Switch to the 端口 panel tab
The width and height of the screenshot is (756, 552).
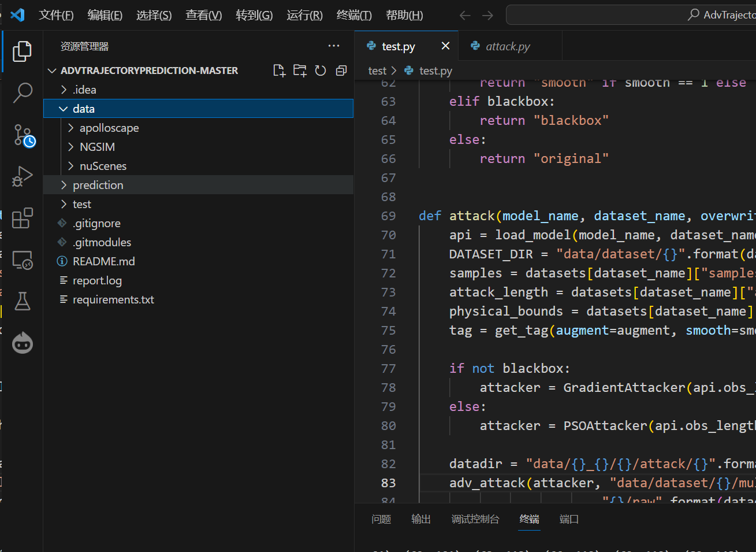(x=569, y=519)
